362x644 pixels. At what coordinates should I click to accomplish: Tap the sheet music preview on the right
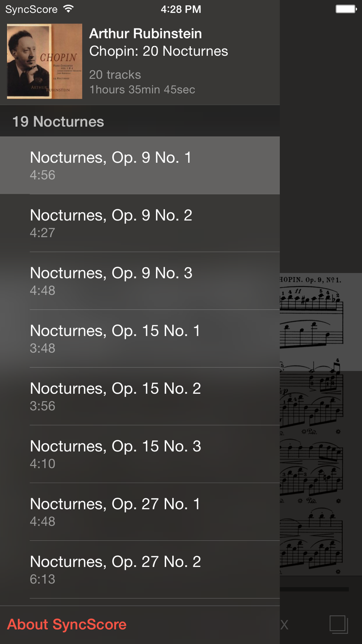[321, 424]
